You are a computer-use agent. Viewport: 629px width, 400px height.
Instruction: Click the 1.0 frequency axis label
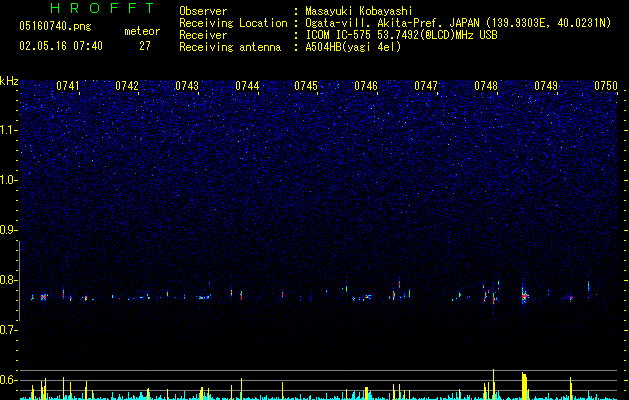point(9,180)
